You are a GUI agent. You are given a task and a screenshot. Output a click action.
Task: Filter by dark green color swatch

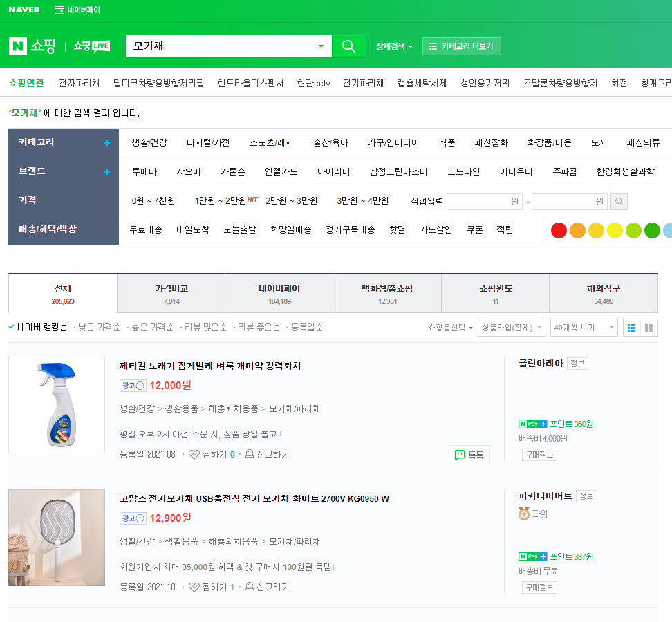pyautogui.click(x=652, y=230)
